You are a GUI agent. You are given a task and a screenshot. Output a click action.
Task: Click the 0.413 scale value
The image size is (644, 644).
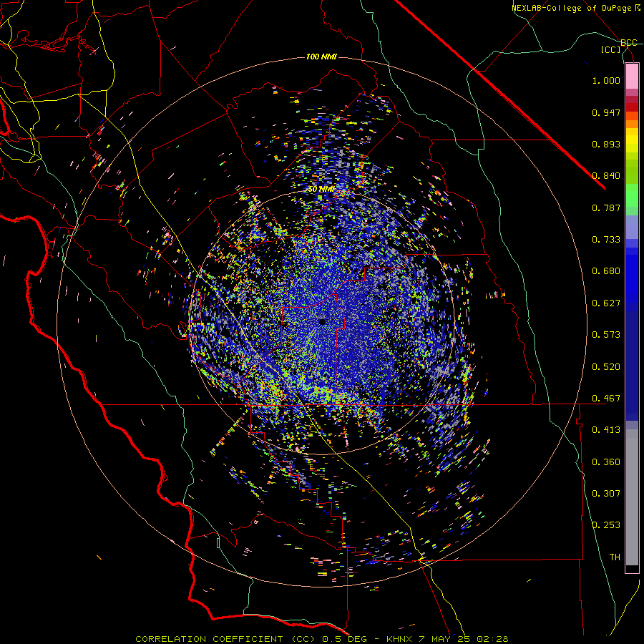pyautogui.click(x=606, y=430)
